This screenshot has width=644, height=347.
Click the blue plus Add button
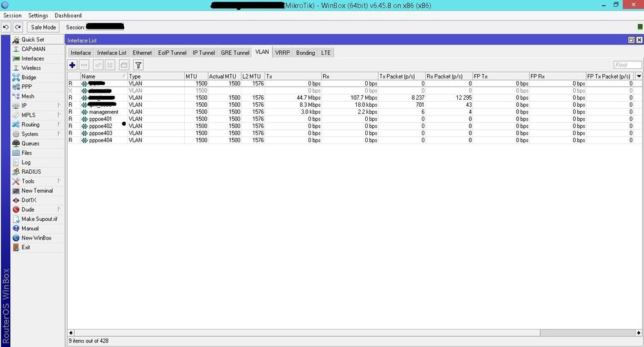72,65
